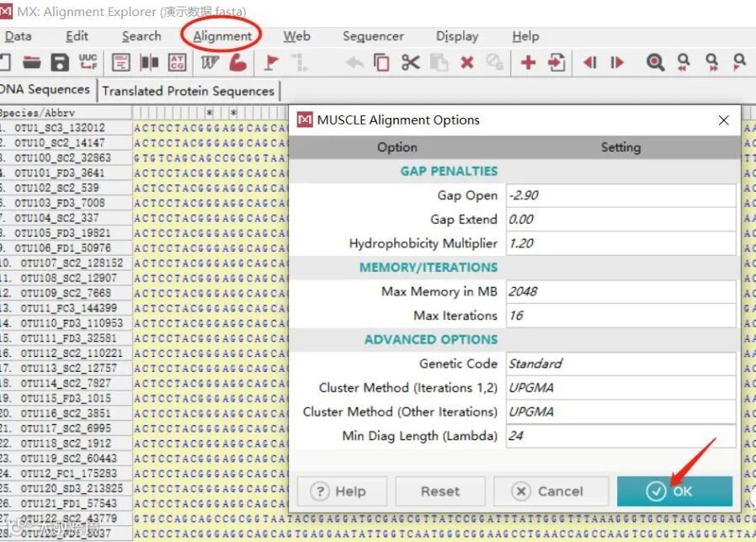Open the Alignment menu
756x542 pixels.
222,36
